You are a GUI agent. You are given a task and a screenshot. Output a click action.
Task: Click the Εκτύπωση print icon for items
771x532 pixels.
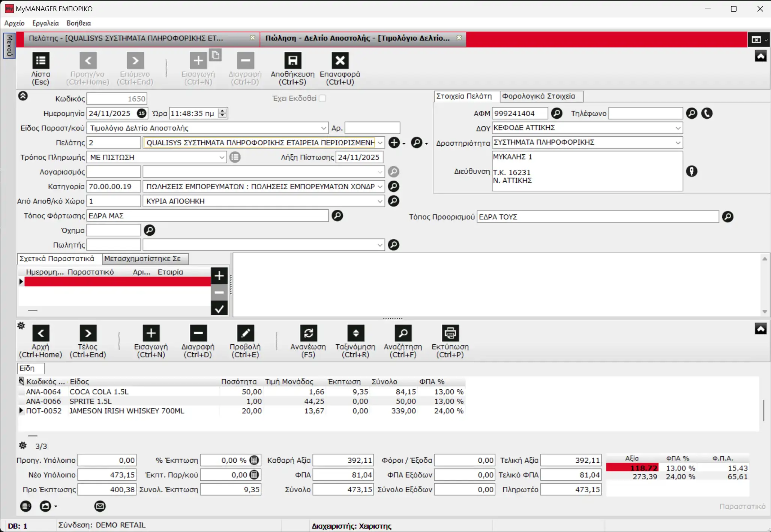point(450,333)
